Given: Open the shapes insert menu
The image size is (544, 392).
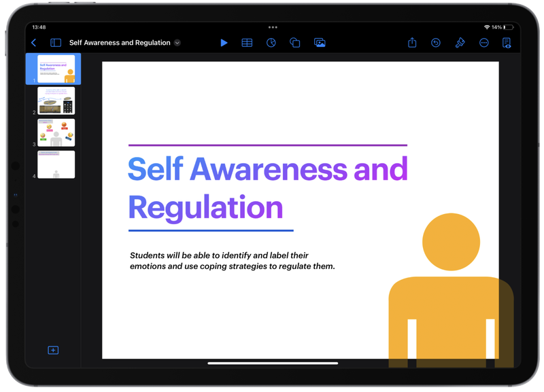Looking at the screenshot, I should (295, 43).
